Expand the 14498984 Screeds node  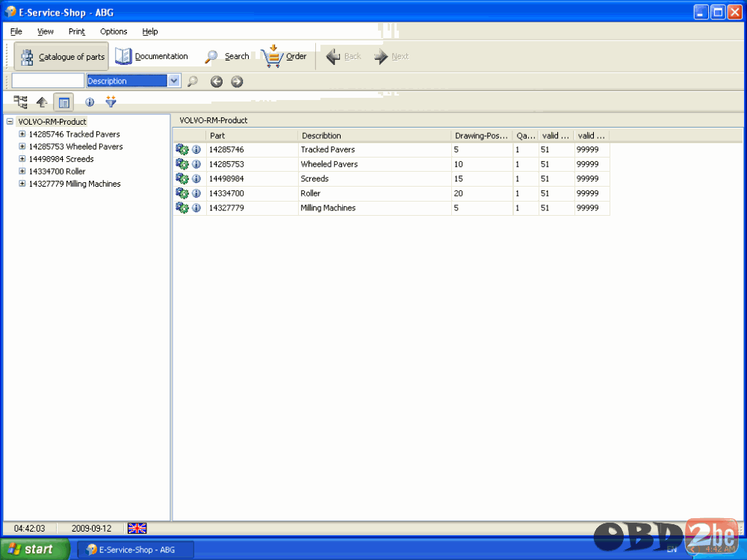(22, 158)
